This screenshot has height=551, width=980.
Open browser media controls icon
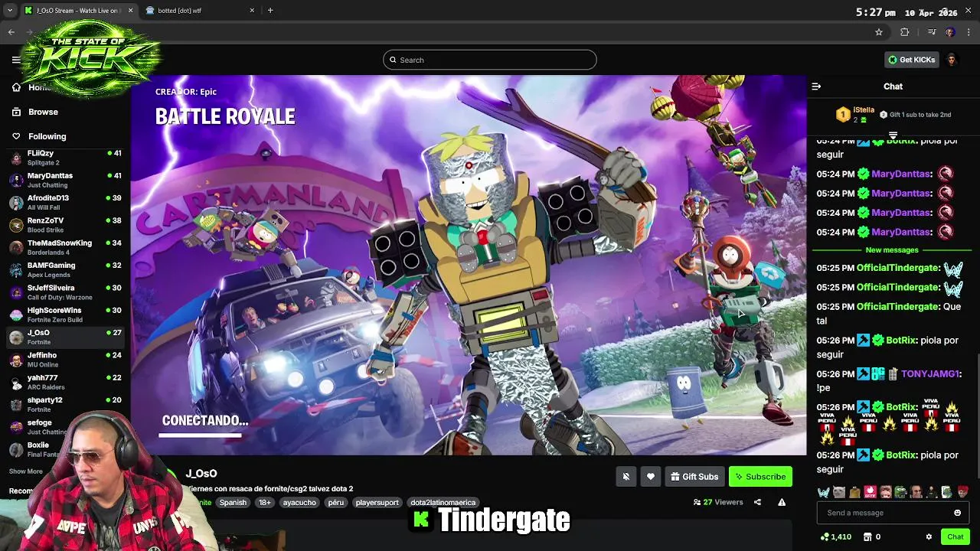click(932, 32)
